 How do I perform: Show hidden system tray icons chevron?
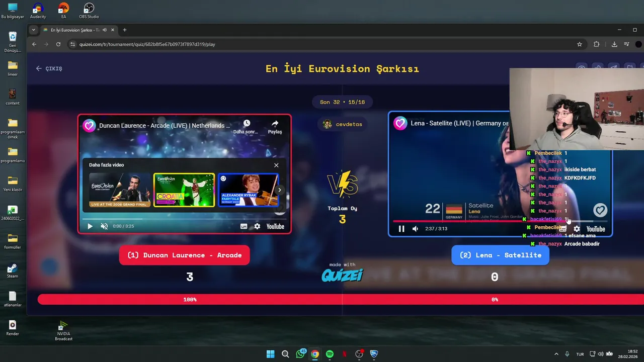click(556, 354)
